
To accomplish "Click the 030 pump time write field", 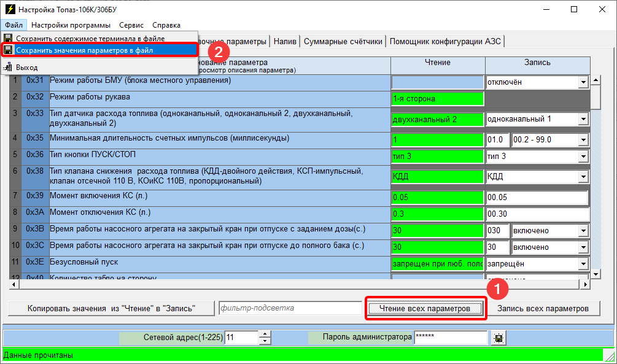I will [x=498, y=231].
